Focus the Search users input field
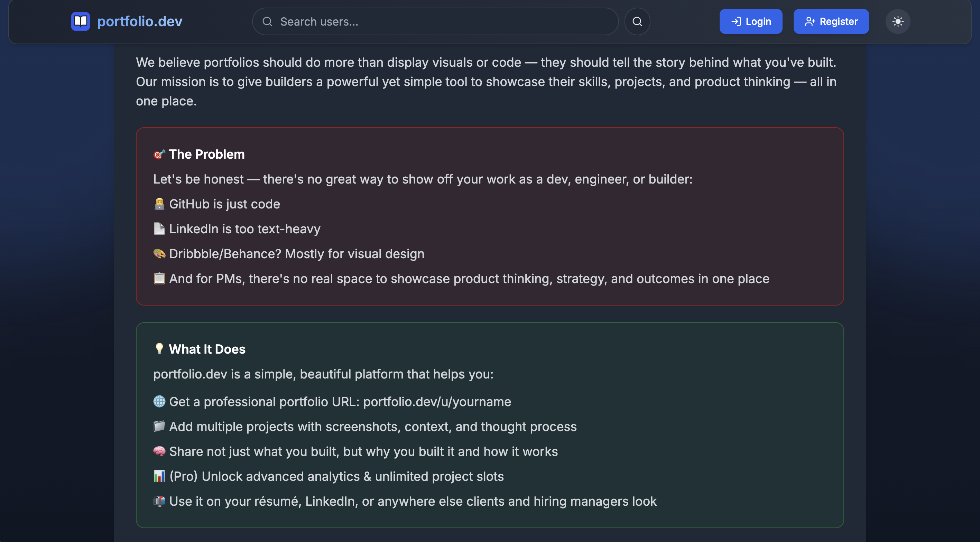Screen dimensions: 980x542 [x=435, y=21]
